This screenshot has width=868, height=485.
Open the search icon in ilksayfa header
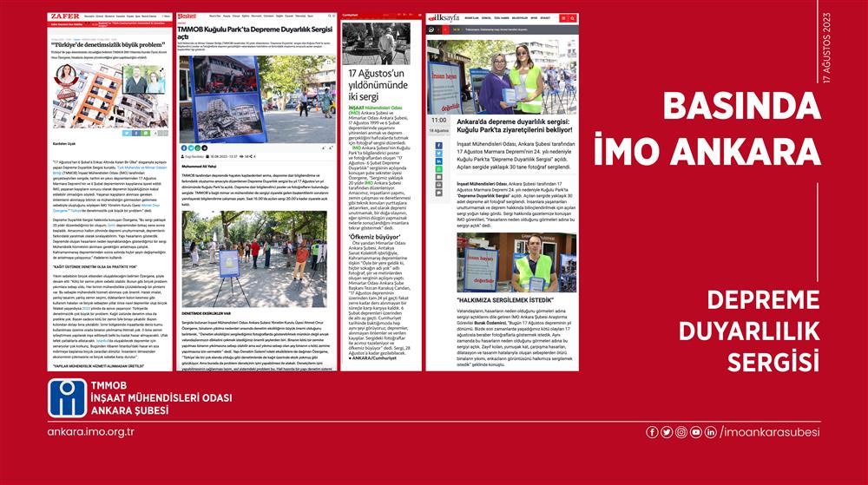pyautogui.click(x=573, y=18)
